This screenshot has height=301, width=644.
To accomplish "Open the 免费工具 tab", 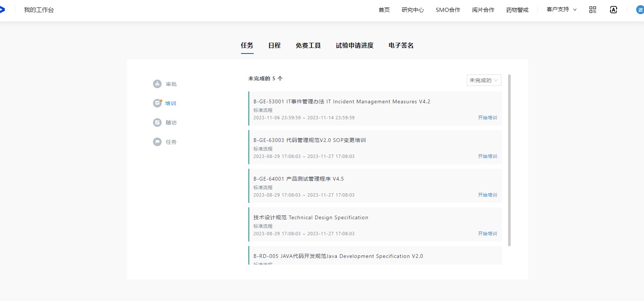I will pos(308,45).
